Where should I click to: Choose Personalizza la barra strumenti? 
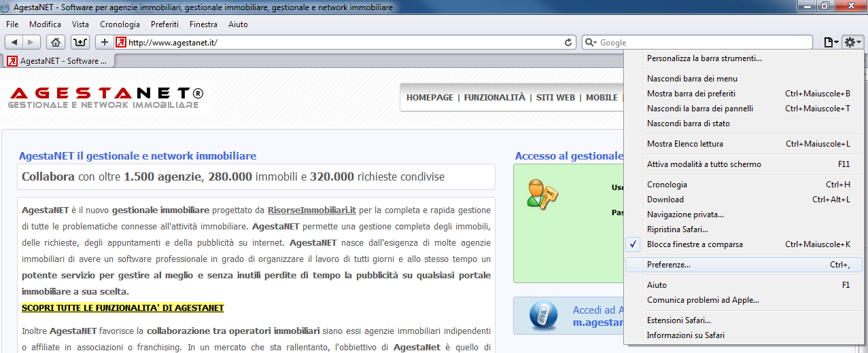(x=744, y=58)
